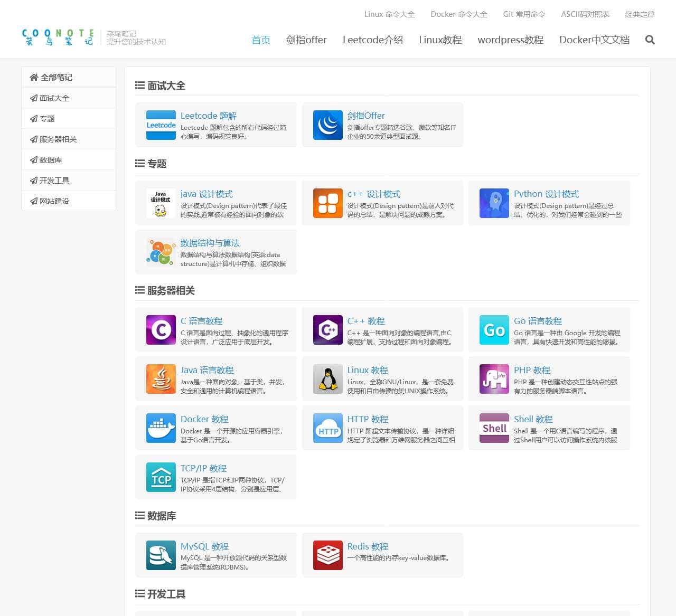Open the Go 语言教程 title link

point(538,321)
